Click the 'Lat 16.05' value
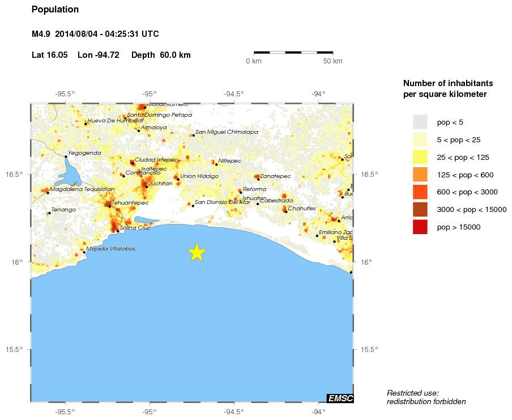 click(50, 55)
